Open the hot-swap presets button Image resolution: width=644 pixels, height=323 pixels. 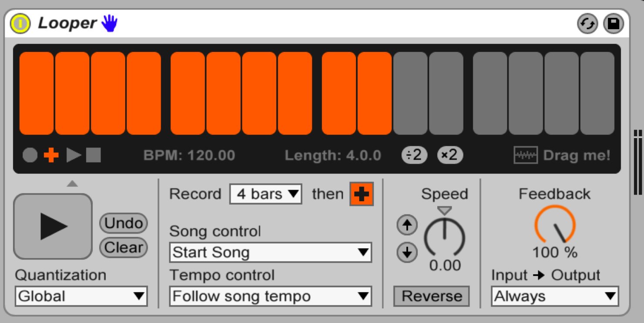click(x=587, y=24)
